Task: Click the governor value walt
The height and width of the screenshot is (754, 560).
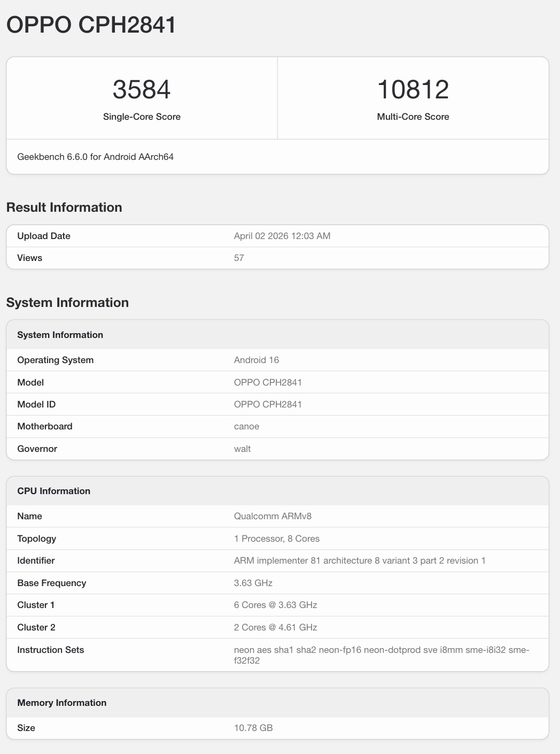Action: click(x=242, y=449)
